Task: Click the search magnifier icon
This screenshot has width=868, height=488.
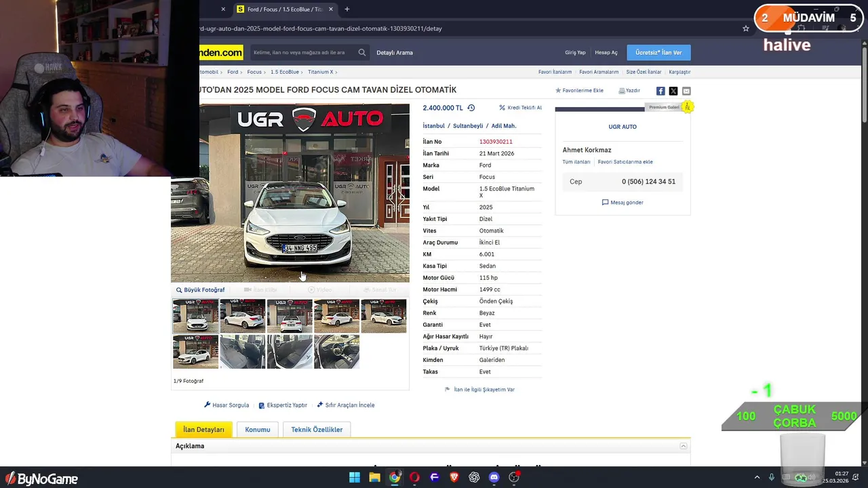Action: point(362,52)
